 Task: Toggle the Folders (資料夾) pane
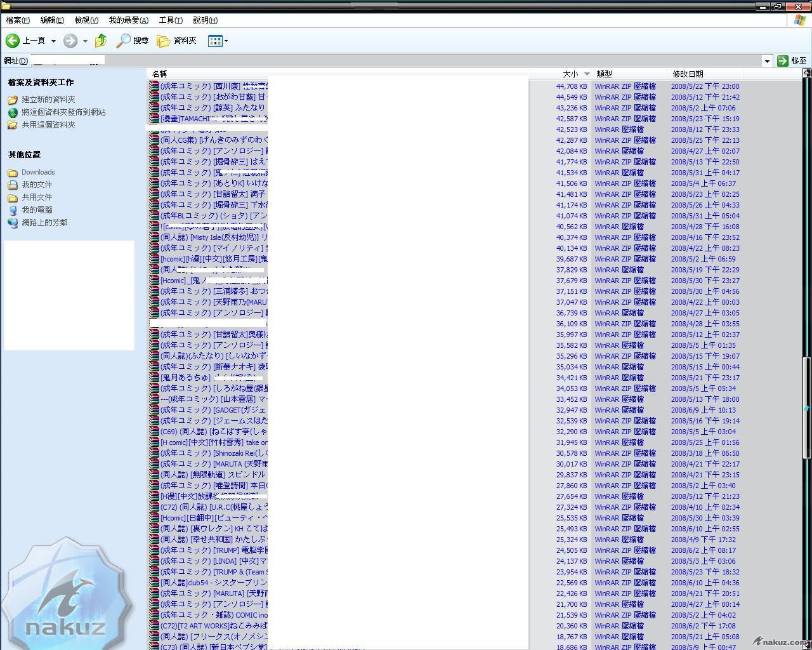(x=177, y=41)
